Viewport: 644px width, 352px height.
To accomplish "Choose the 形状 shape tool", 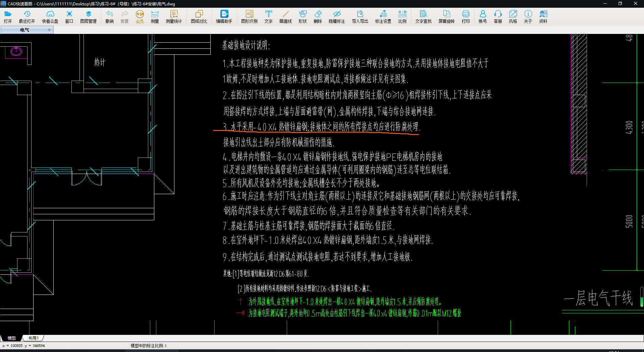I will 303,16.
